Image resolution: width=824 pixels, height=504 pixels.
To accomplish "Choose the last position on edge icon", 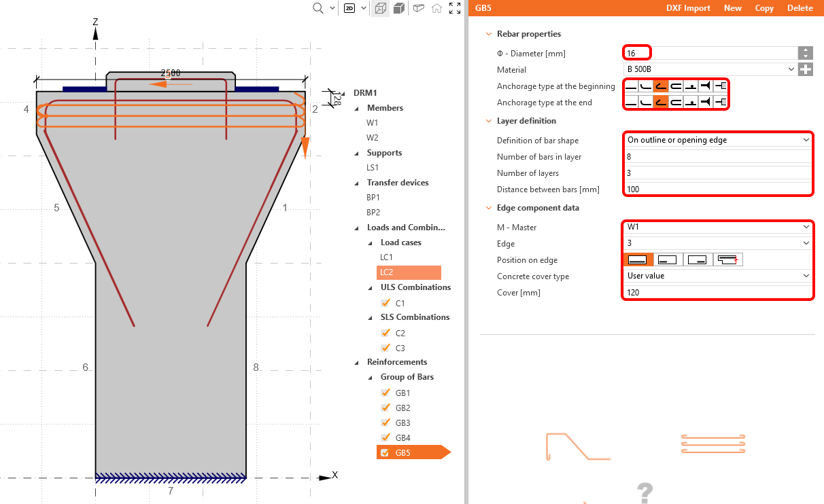I will [727, 259].
